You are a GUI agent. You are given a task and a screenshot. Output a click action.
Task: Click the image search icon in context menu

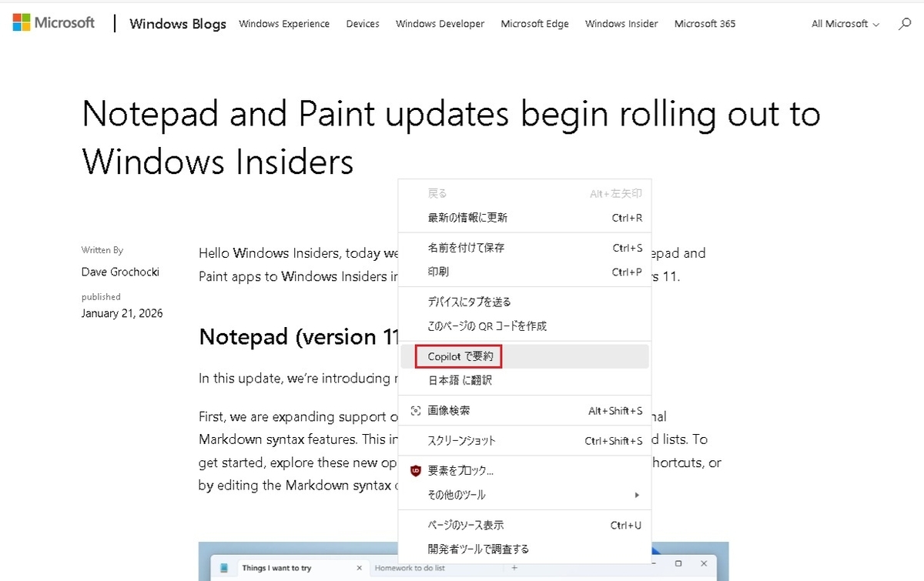coord(416,411)
